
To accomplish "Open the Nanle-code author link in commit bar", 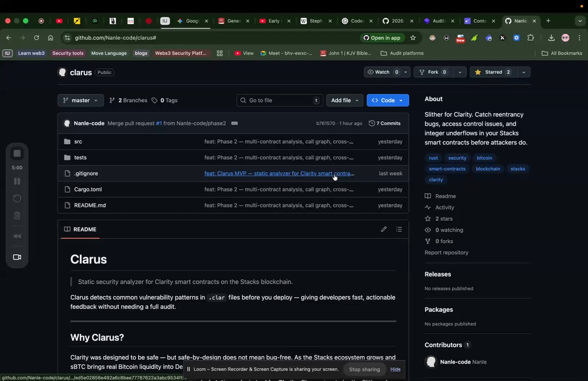I will tap(89, 123).
